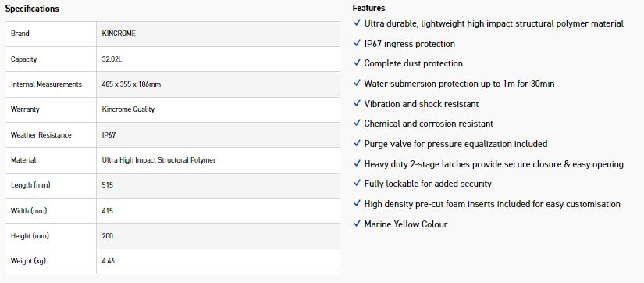Select the Features heading
Image resolution: width=644 pixels, height=283 pixels.
click(368, 8)
